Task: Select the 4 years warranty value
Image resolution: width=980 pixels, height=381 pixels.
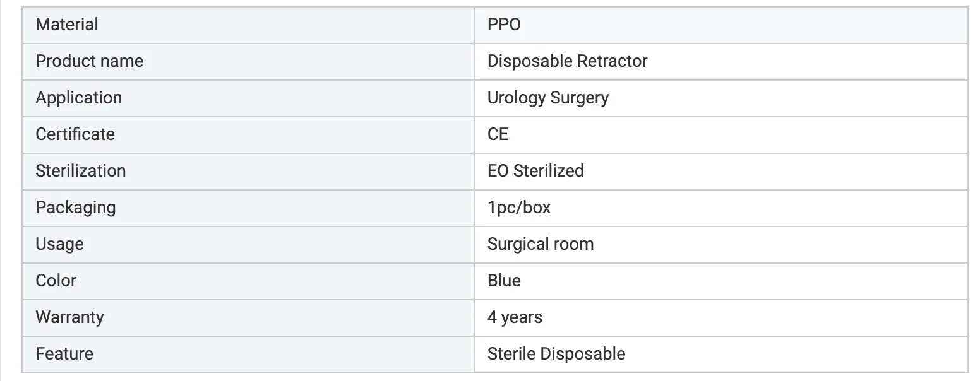Action: (514, 317)
